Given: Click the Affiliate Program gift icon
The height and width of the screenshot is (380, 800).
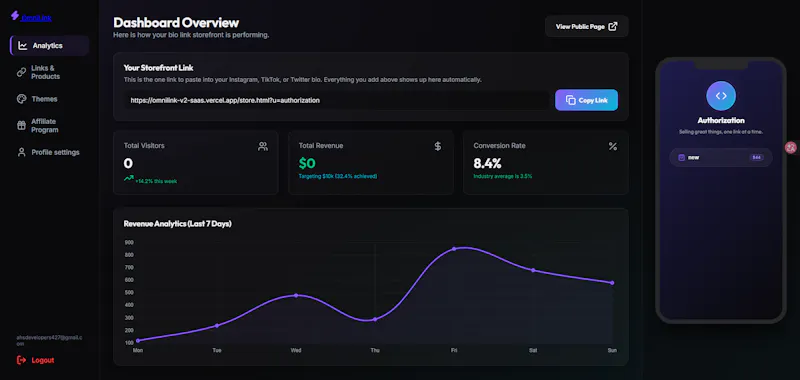Looking at the screenshot, I should click(x=21, y=125).
